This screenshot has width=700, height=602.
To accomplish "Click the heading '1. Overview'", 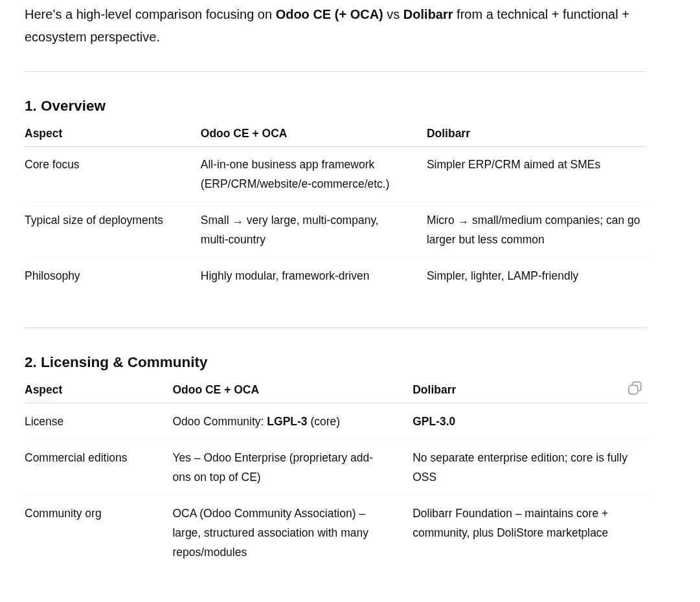I will [x=65, y=106].
